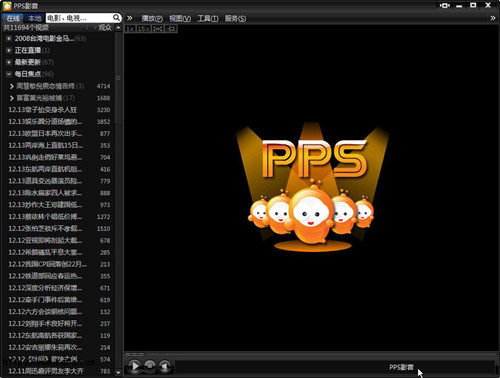Click the PPS影音 status text
500x378 pixels.
(x=401, y=367)
